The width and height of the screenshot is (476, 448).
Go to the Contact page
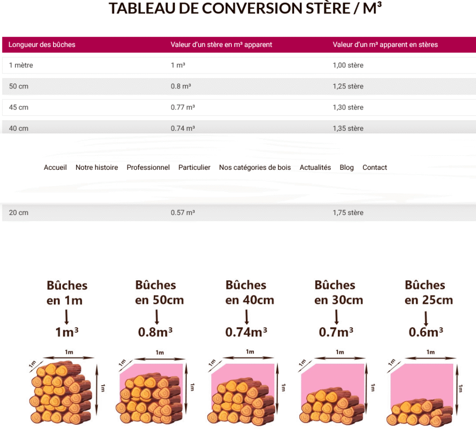(x=375, y=167)
